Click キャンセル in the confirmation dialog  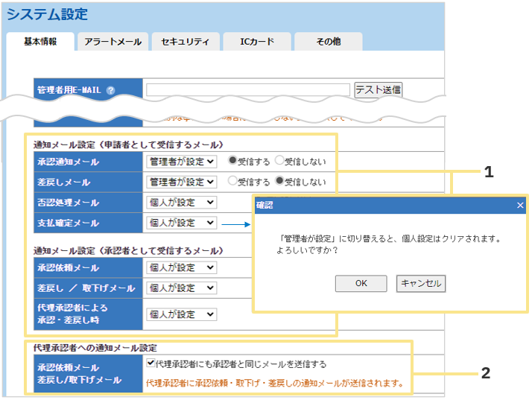421,283
